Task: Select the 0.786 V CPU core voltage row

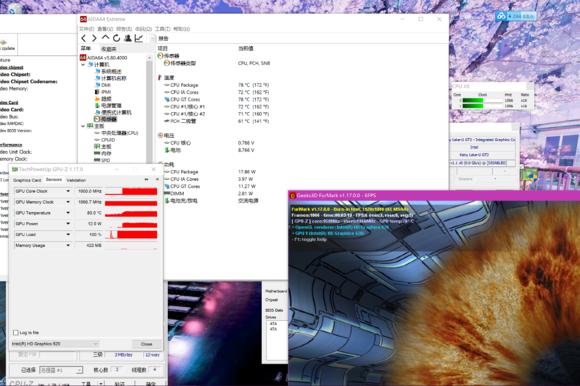Action: coord(209,143)
